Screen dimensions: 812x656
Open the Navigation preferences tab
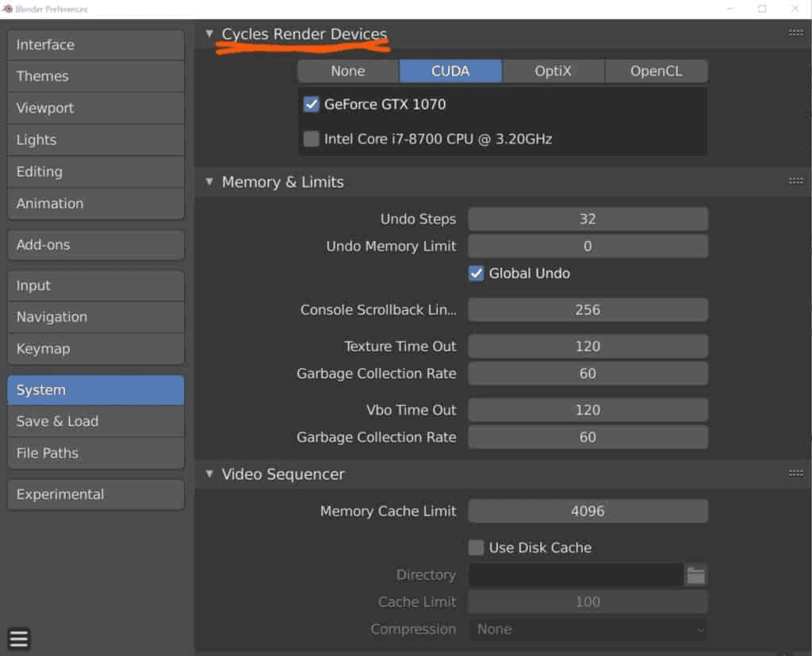96,316
